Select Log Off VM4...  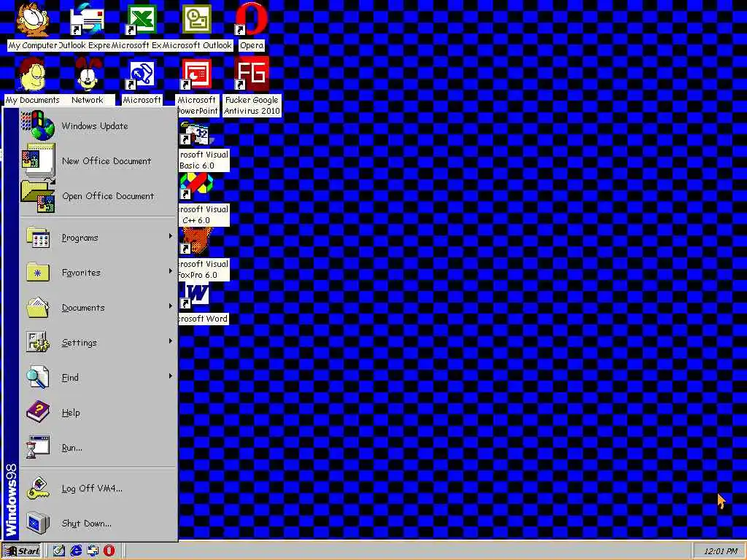click(x=98, y=488)
